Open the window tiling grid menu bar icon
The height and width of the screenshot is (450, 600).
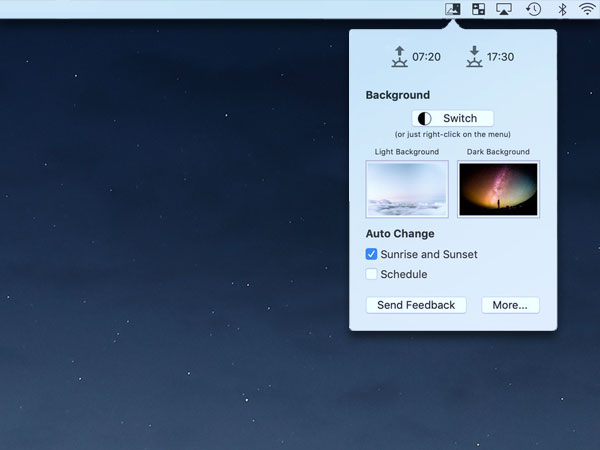click(x=478, y=9)
